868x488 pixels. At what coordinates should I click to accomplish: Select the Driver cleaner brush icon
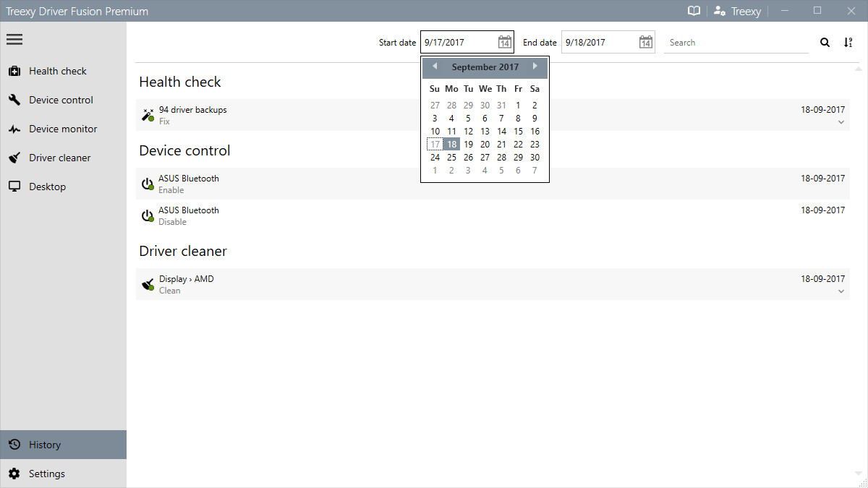tap(14, 158)
